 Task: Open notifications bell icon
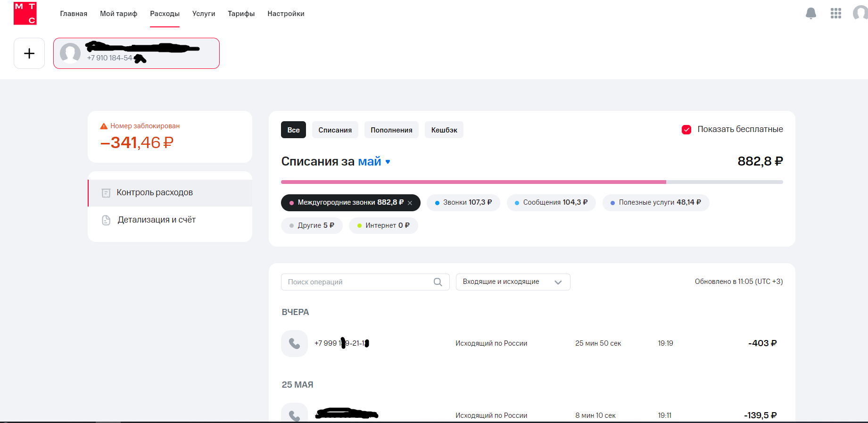tap(811, 13)
